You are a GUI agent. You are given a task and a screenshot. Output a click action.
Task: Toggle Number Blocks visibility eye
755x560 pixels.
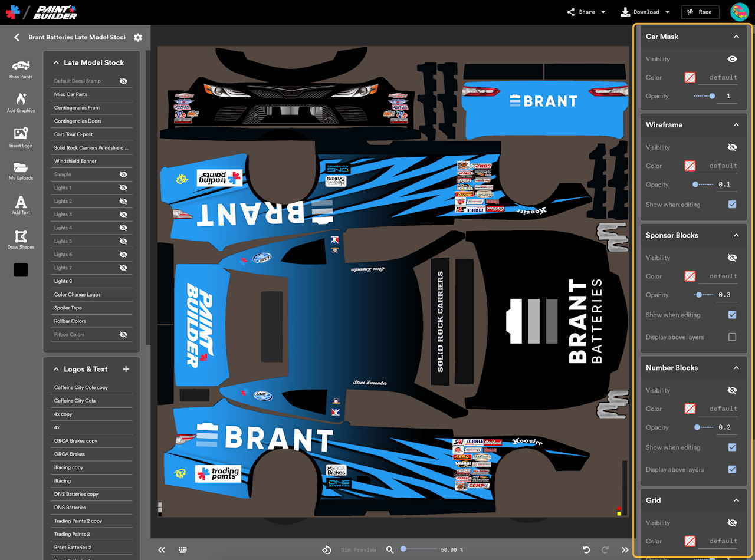pyautogui.click(x=732, y=390)
